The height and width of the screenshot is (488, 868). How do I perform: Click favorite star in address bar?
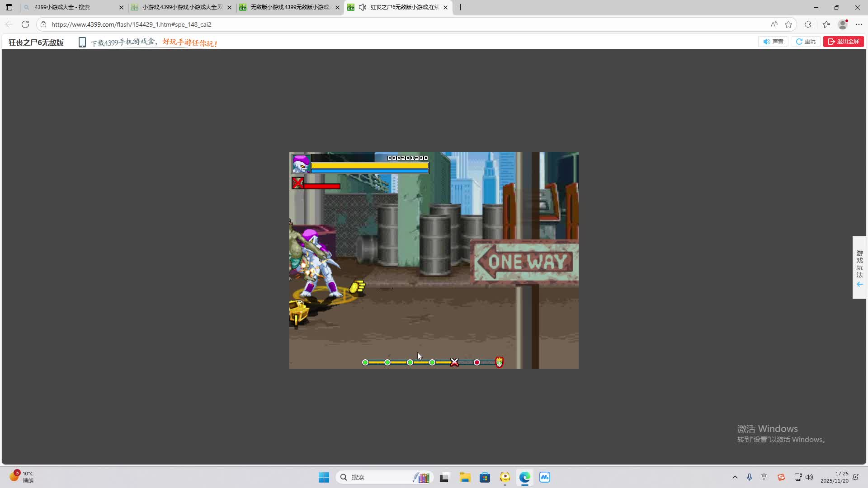coord(788,24)
